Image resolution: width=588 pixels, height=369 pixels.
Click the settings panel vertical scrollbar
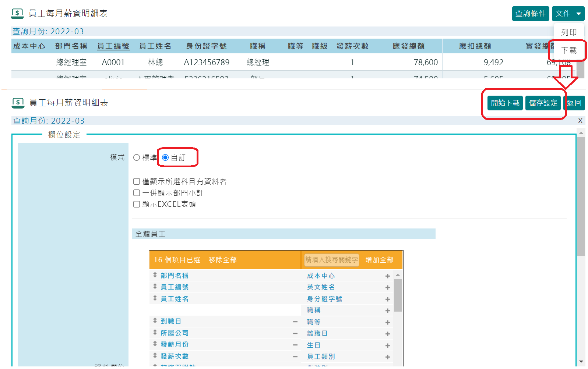[581, 197]
